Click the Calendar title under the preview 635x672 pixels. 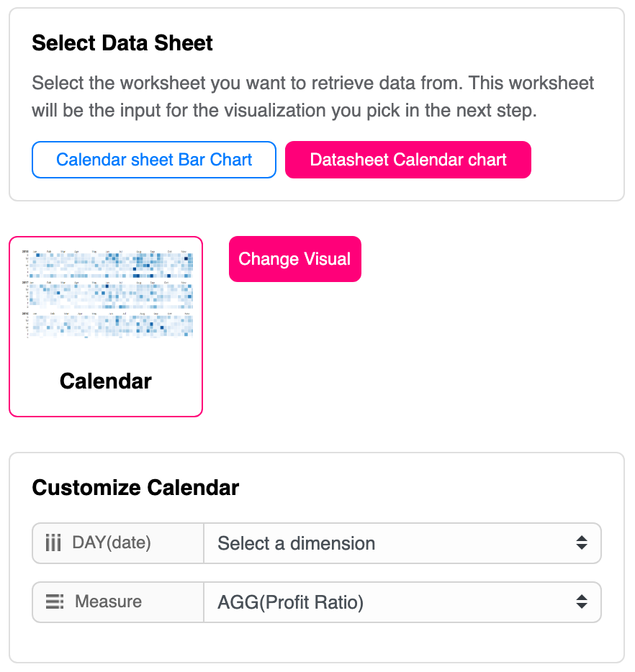point(106,381)
